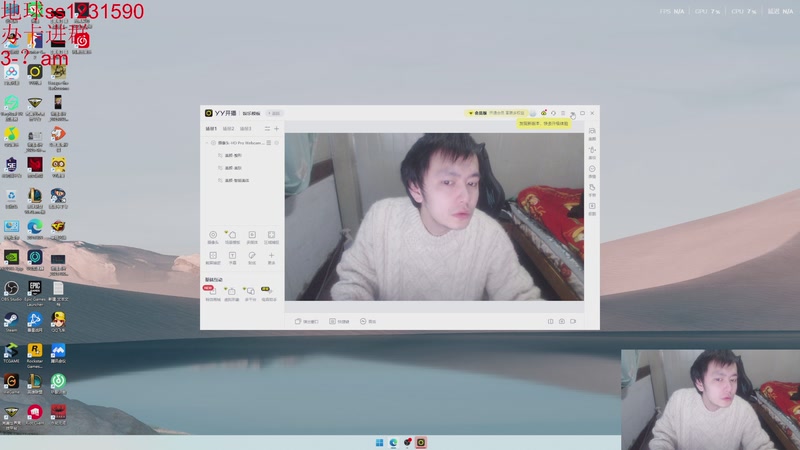Click the '+ 游戏' pill button beside the template label

274,113
